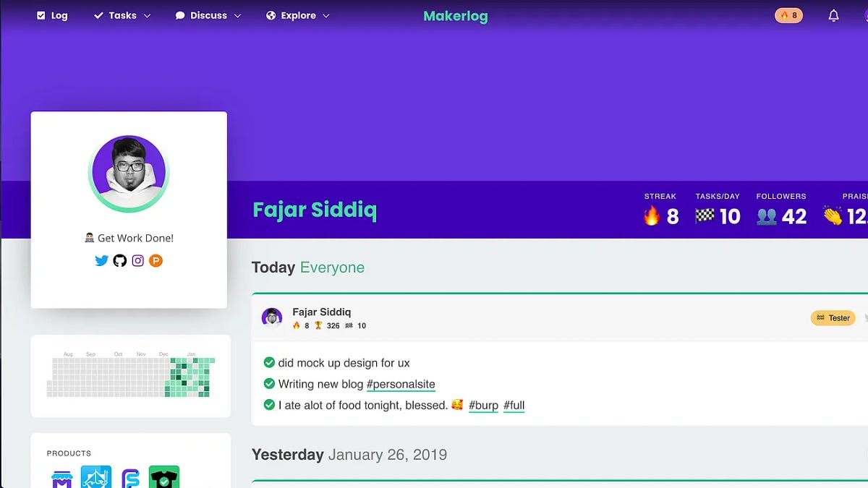Open notifications bell
The image size is (868, 488).
pos(834,15)
